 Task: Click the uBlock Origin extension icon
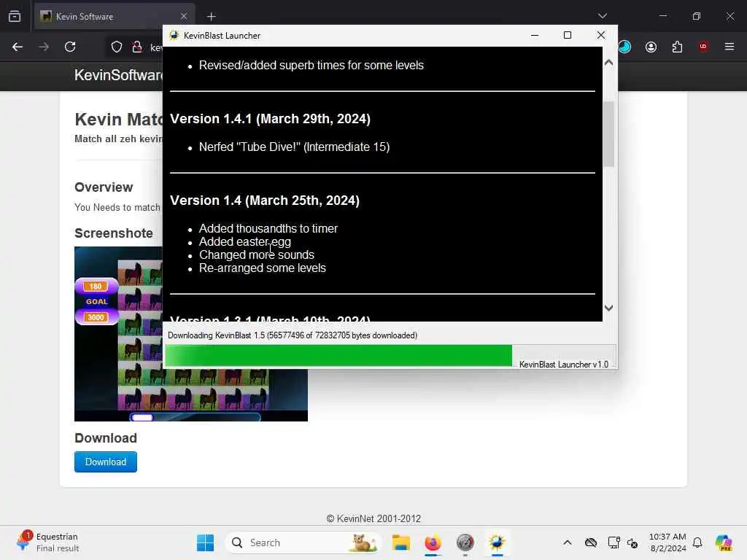703,47
